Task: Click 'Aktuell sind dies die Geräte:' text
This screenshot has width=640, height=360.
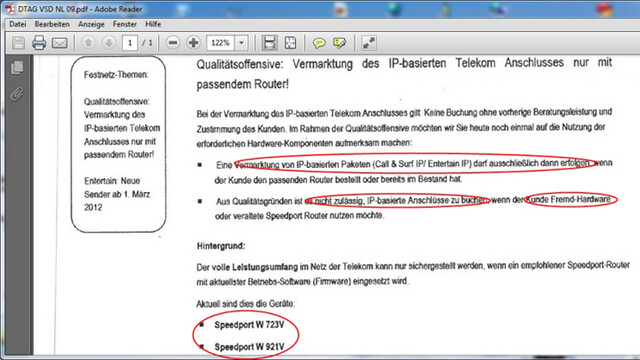Action: pyautogui.click(x=245, y=304)
